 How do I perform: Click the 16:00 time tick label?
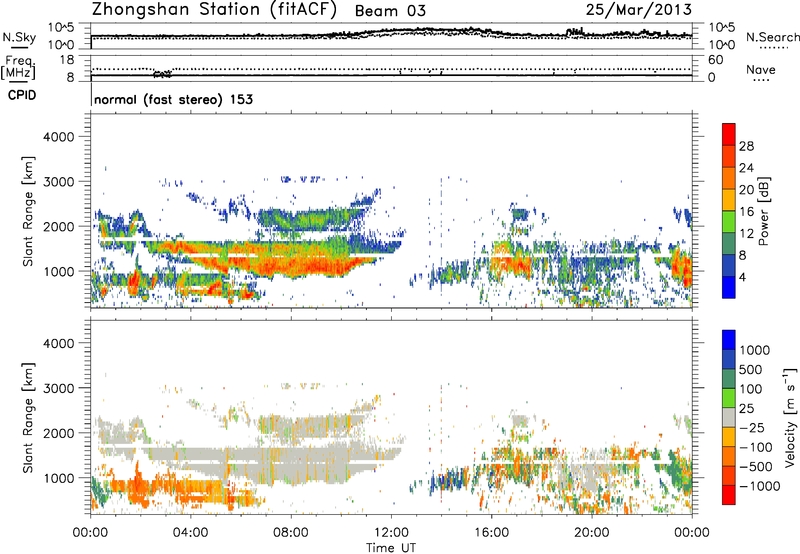491,533
